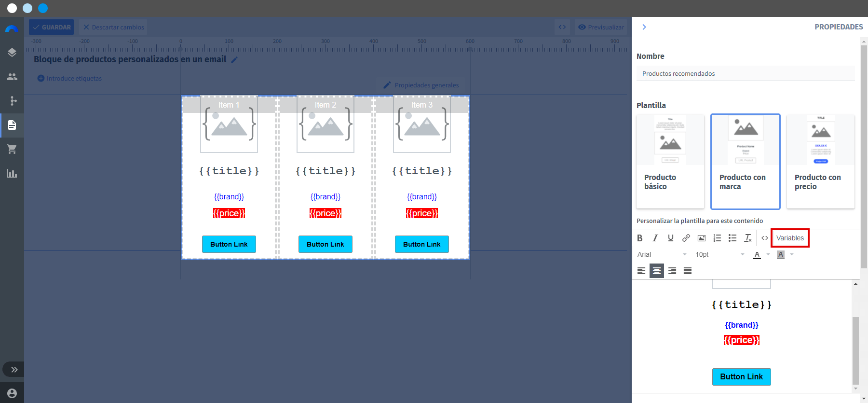868x403 pixels.
Task: Insert a link with chain icon
Action: pos(686,238)
